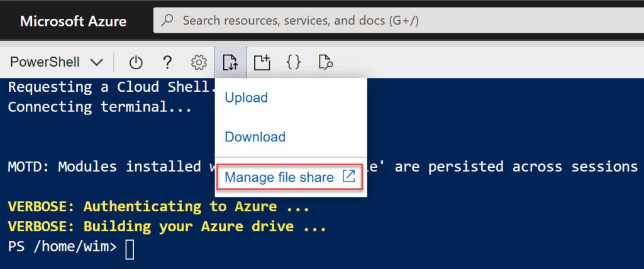Open the editor with curly braces icon

coord(293,62)
